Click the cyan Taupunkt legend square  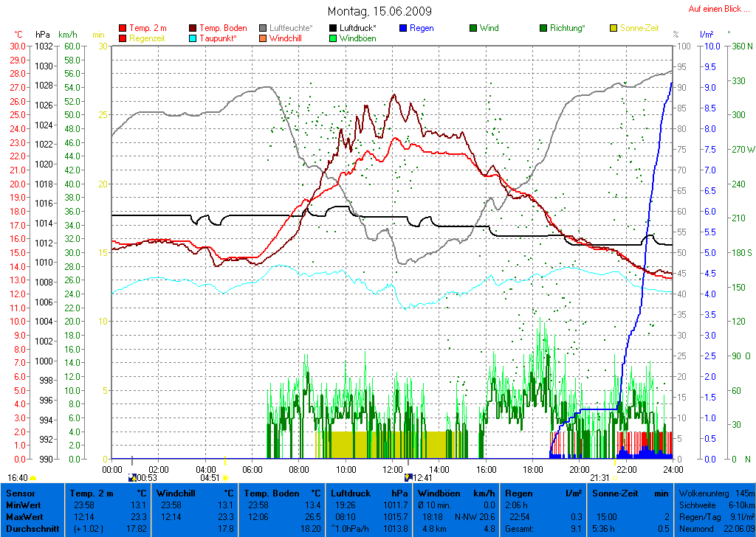click(x=193, y=38)
